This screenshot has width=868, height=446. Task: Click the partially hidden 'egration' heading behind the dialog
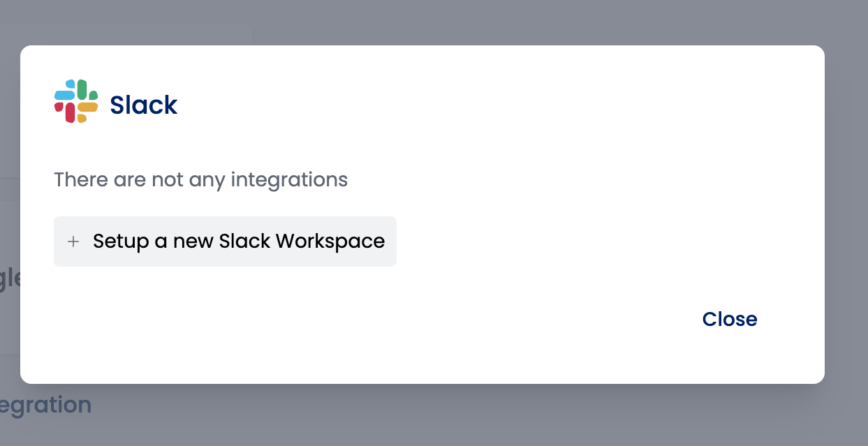pyautogui.click(x=46, y=405)
